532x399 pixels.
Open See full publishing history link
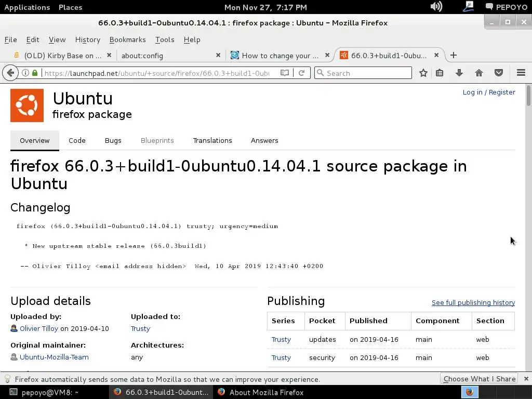tap(473, 303)
